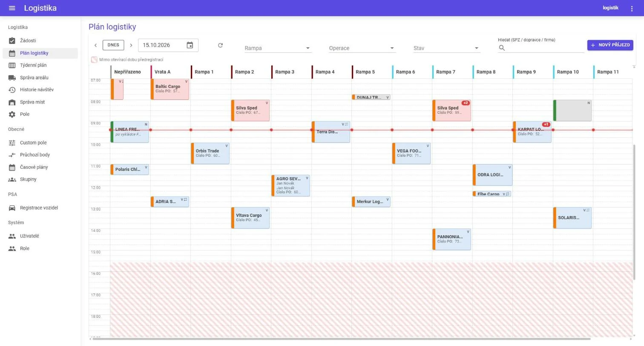Open Plán logistiky in the sidebar
644x346 pixels.
[40, 53]
